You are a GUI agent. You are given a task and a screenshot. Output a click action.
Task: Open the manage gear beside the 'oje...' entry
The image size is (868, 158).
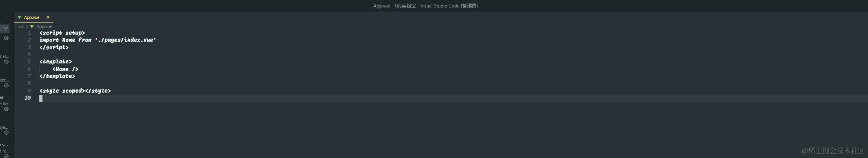click(x=6, y=133)
